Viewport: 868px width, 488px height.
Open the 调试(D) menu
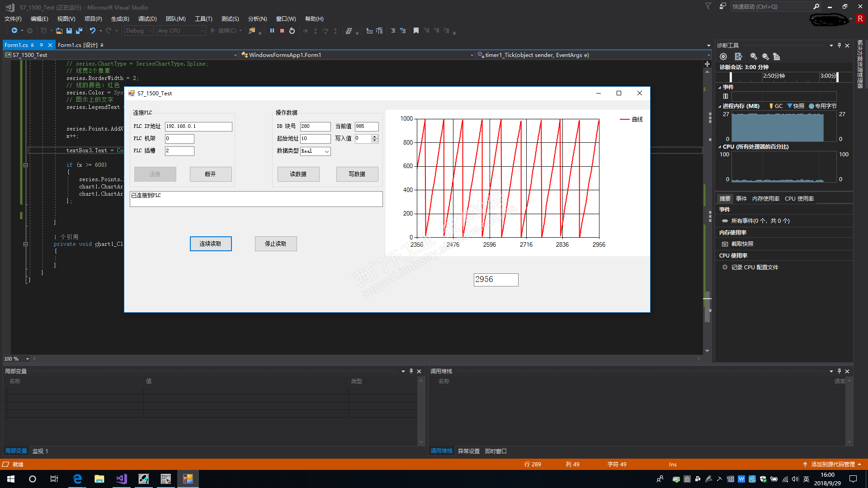147,19
